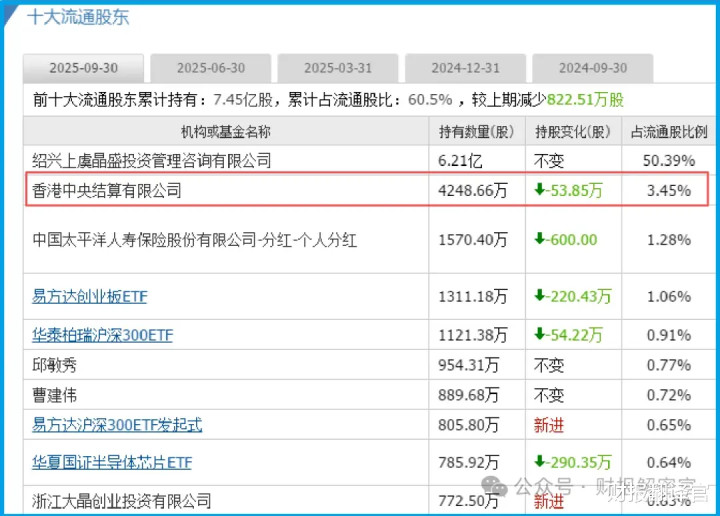Click the 0.77% share ratio

[x=669, y=365]
